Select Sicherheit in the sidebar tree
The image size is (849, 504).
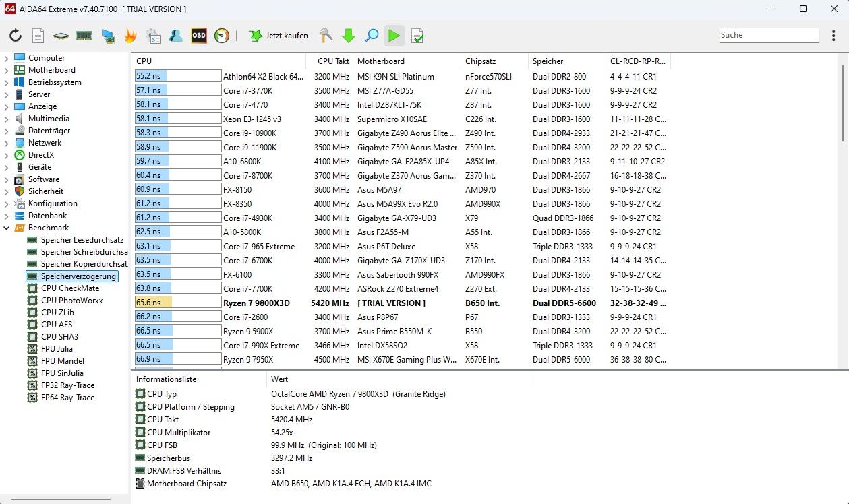pyautogui.click(x=45, y=191)
